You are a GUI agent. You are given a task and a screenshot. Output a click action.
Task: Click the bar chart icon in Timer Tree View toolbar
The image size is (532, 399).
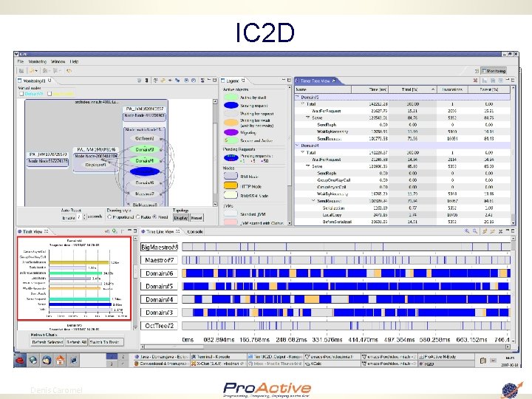[485, 81]
